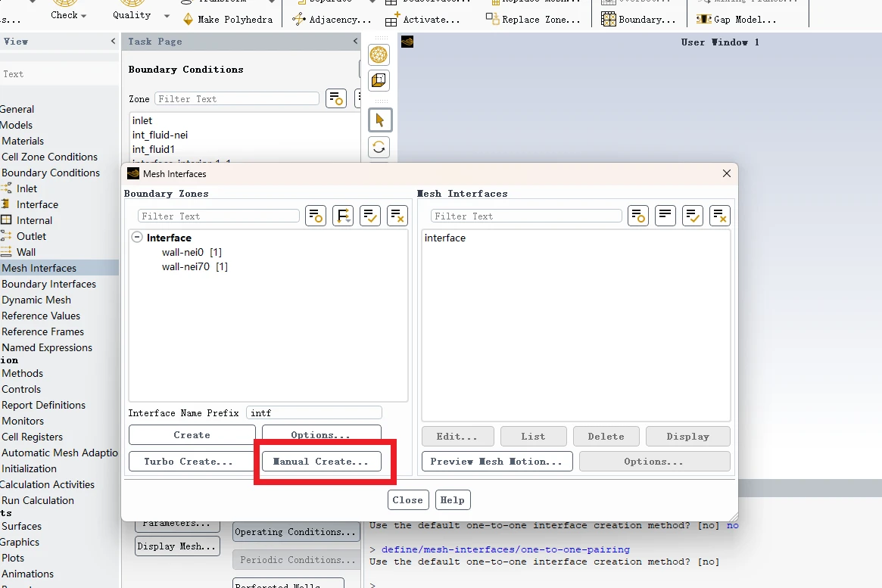882x588 pixels.
Task: Open the Gap Model ribbon item
Action: pos(737,20)
